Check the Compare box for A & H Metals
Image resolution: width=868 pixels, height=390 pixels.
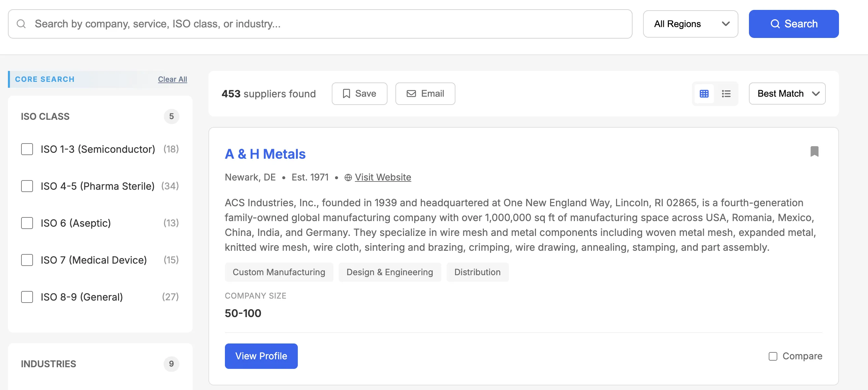[x=773, y=356]
